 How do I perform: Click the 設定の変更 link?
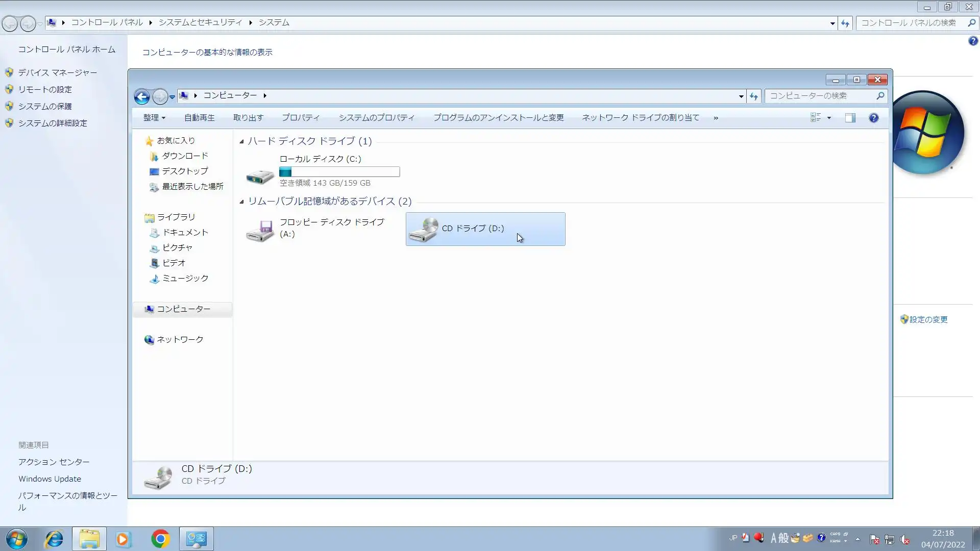click(928, 319)
